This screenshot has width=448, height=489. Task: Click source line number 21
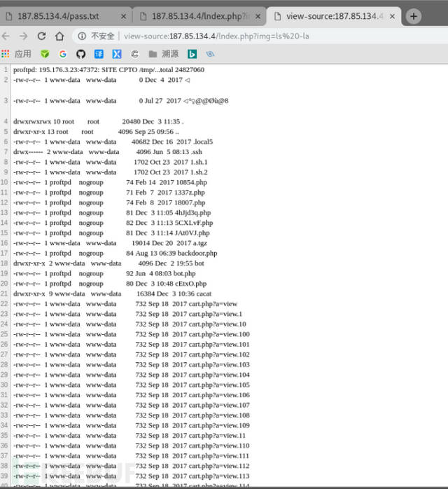(4, 294)
